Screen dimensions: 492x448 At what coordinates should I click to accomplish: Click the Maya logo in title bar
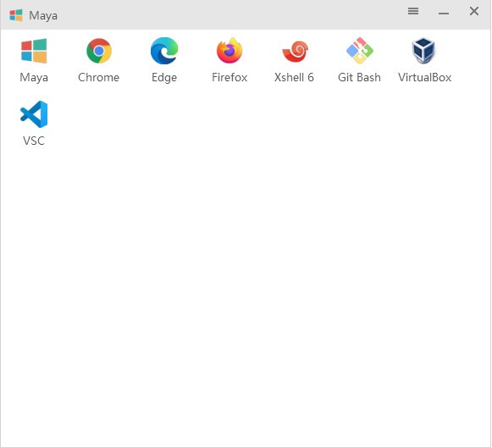pyautogui.click(x=16, y=15)
